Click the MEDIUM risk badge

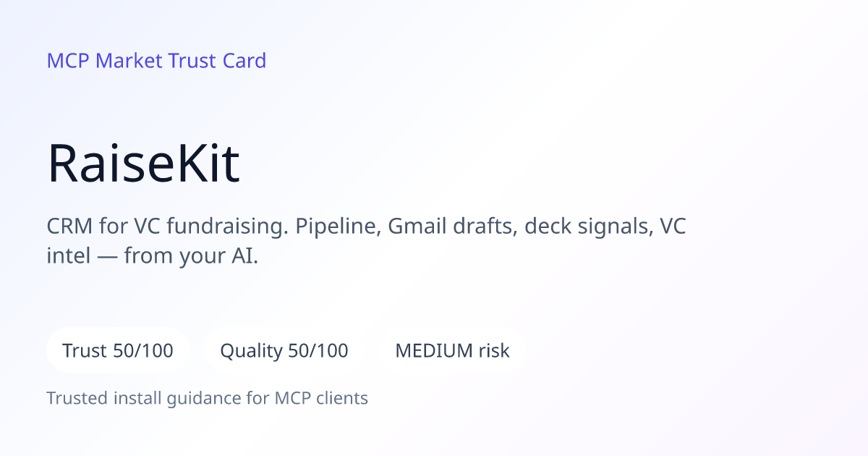452,351
